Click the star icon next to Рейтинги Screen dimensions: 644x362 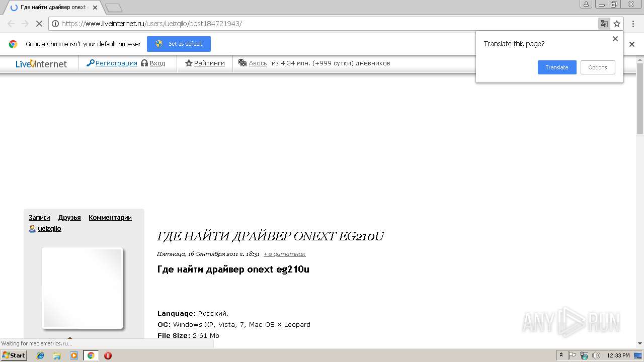click(x=189, y=63)
